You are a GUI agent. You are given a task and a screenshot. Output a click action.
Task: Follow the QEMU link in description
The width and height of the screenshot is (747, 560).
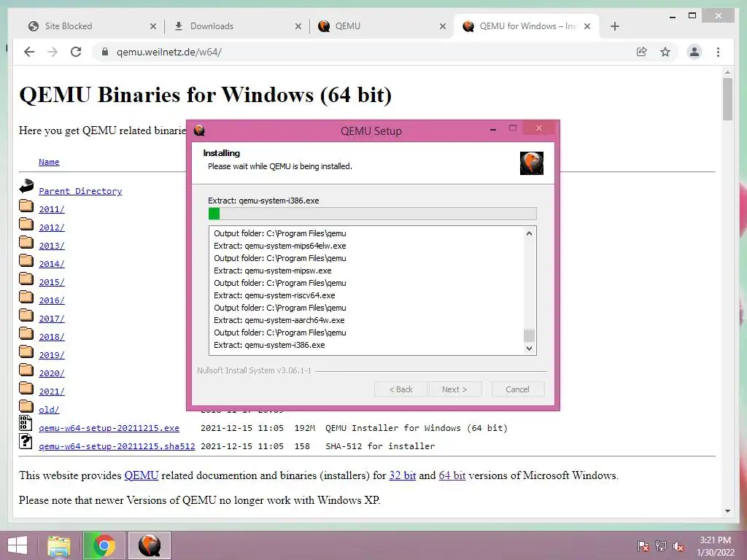[x=141, y=475]
